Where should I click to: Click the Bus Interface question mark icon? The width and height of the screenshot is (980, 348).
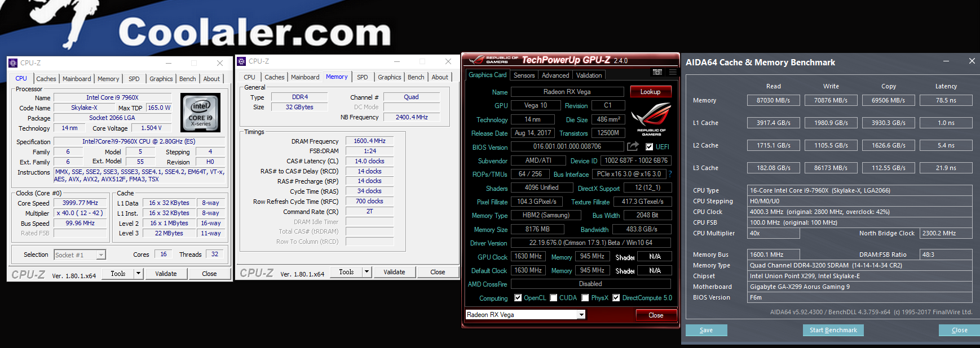670,174
